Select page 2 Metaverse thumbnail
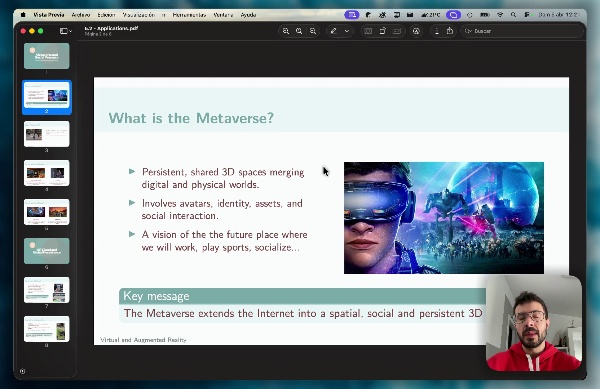600x389 pixels. [x=47, y=95]
